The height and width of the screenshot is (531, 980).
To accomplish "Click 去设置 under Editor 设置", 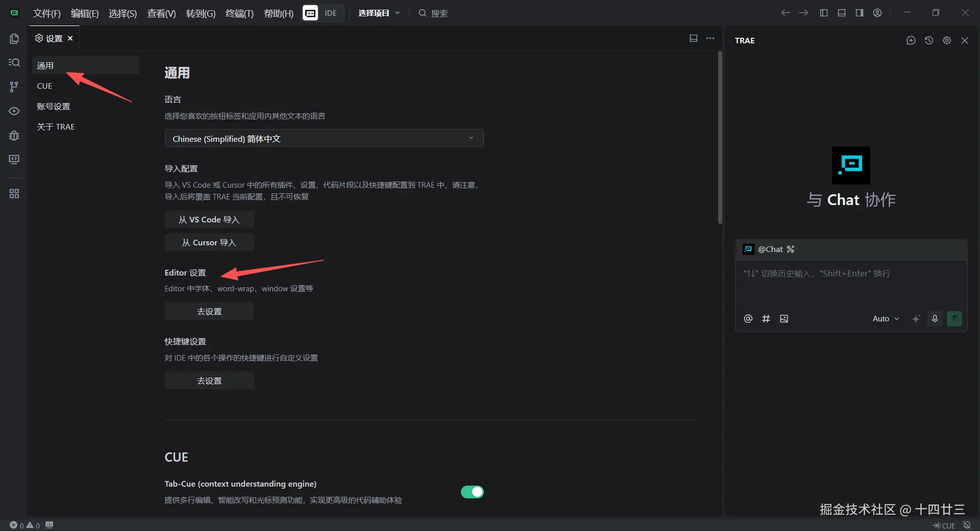I will (x=209, y=311).
